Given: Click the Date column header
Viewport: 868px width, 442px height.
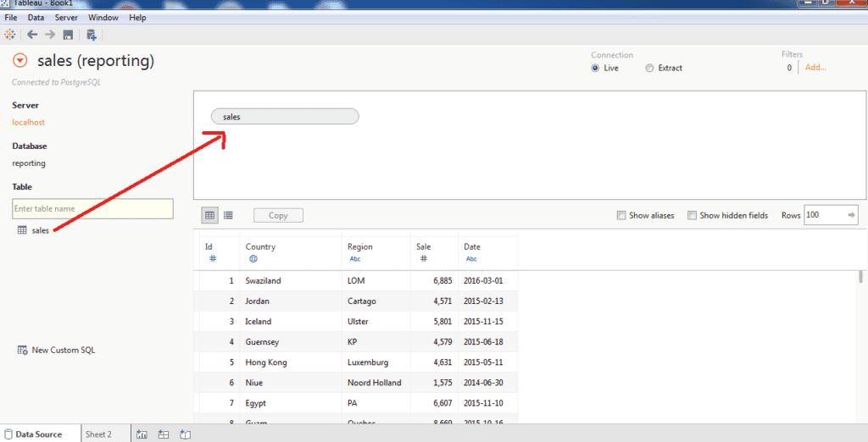Looking at the screenshot, I should tap(487, 252).
